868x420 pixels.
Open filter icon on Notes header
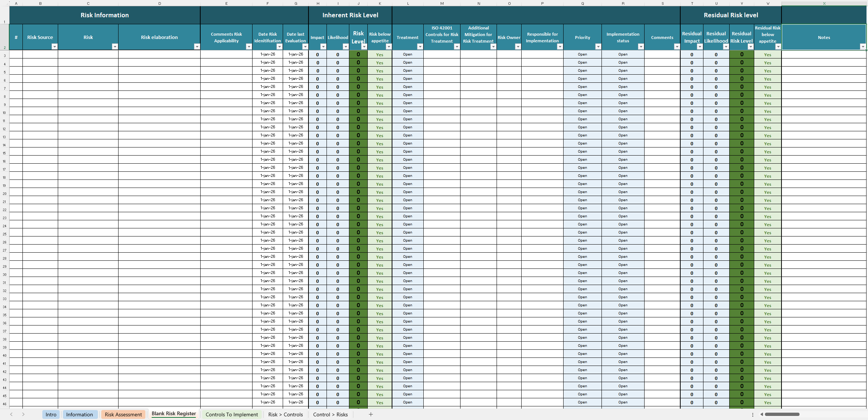862,47
